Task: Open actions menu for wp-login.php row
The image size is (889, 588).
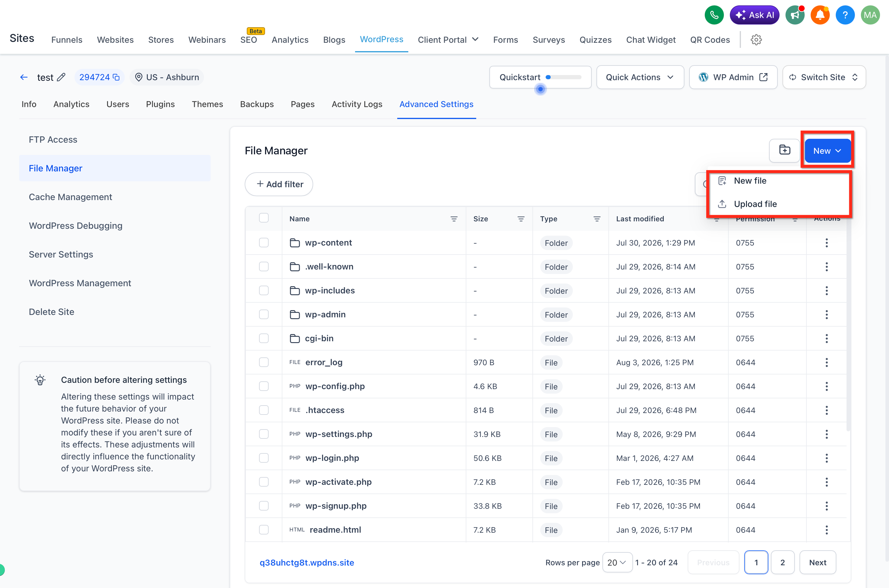Action: (826, 458)
